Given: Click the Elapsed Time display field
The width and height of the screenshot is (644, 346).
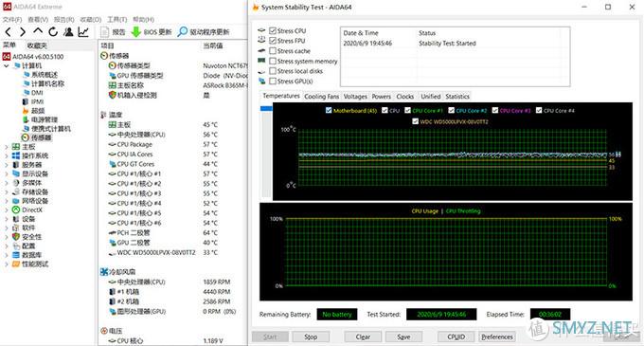Looking at the screenshot, I should 550,315.
